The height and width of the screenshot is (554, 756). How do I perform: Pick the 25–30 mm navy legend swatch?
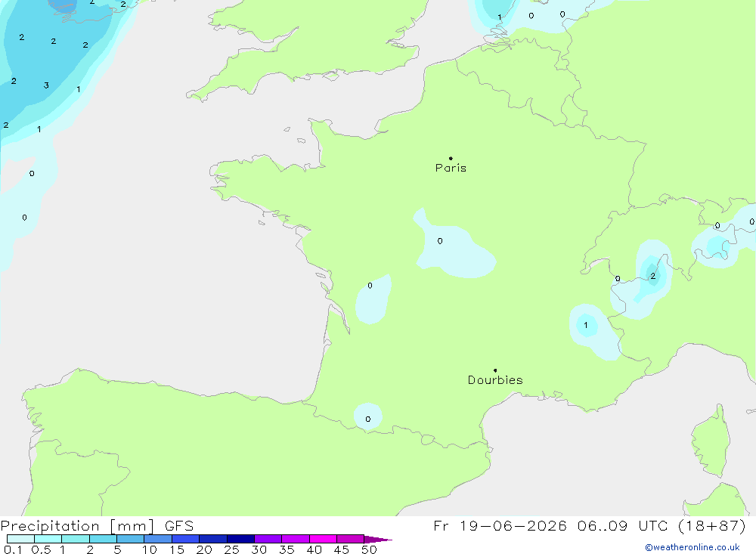(240, 539)
